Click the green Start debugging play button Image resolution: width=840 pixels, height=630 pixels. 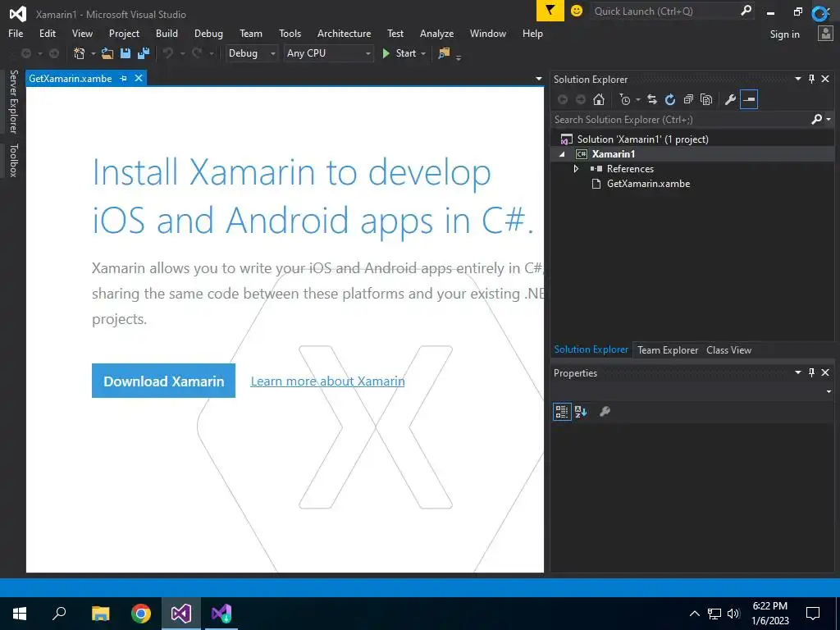click(386, 53)
